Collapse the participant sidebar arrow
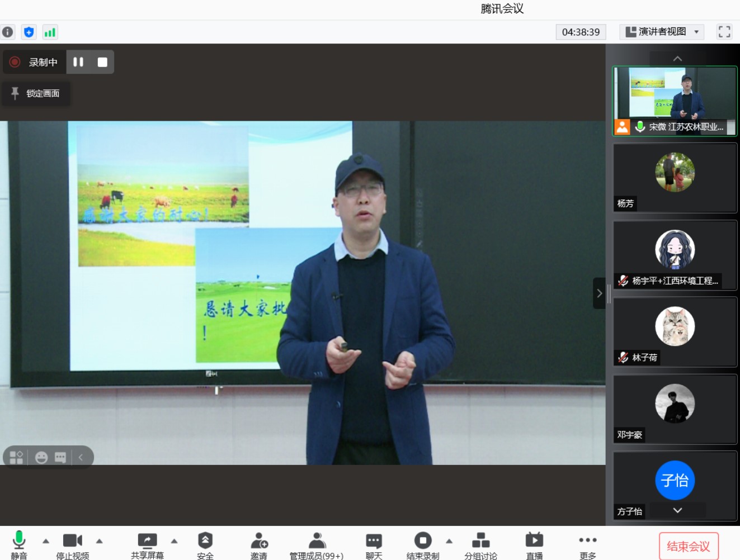Screen dimensions: 740x560 tap(599, 293)
